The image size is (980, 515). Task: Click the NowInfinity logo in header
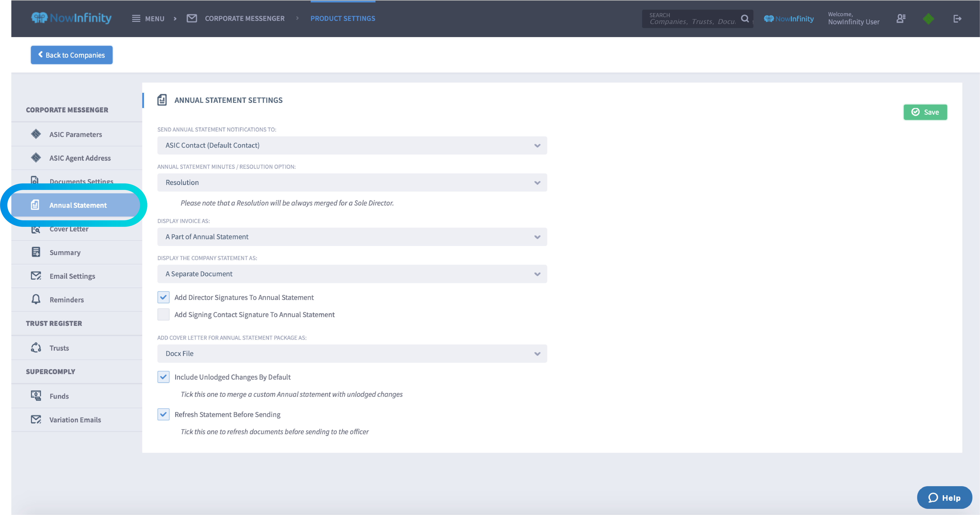coord(71,18)
